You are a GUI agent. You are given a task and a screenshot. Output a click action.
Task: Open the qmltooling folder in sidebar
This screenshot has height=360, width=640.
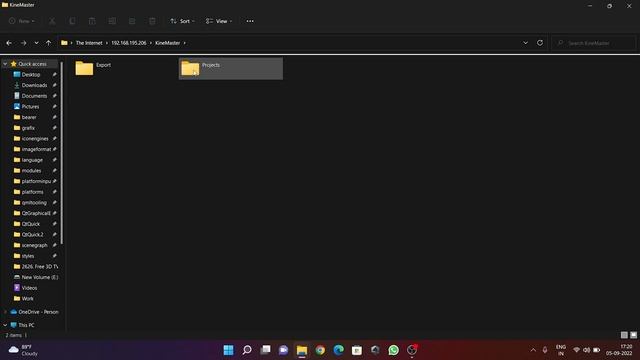[34, 202]
